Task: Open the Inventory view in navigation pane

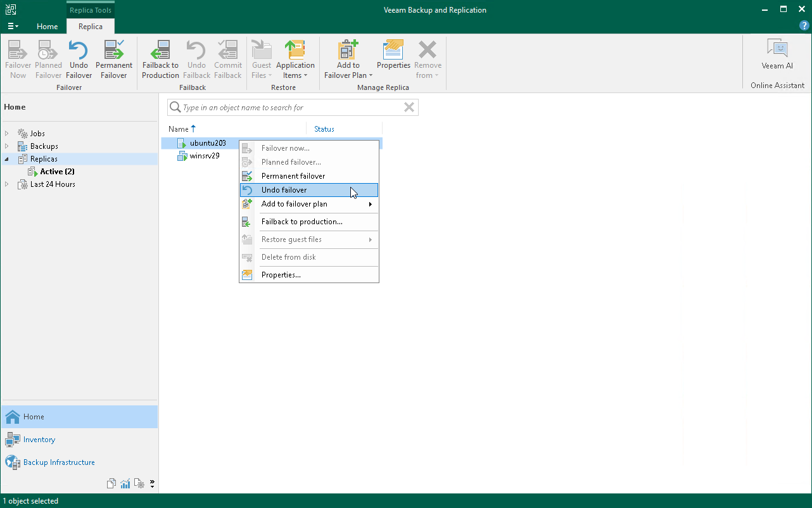Action: tap(79, 440)
